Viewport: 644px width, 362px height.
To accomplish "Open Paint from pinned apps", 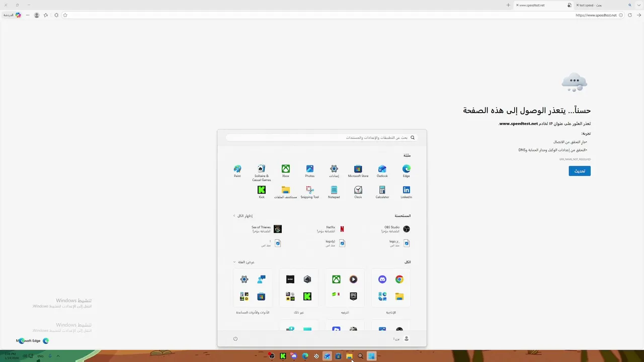I will click(237, 171).
